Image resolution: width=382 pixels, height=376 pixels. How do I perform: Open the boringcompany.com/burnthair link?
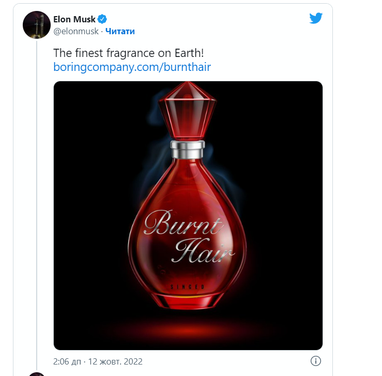(x=132, y=67)
